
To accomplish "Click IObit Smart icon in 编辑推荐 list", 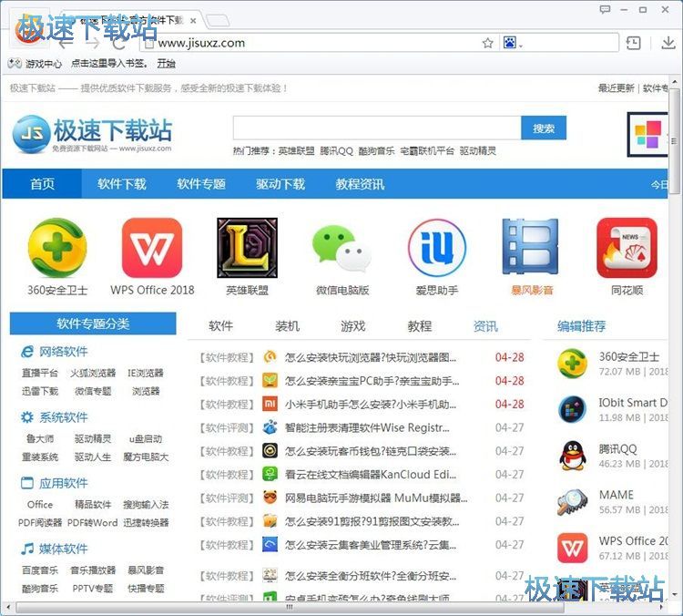I will 573,409.
